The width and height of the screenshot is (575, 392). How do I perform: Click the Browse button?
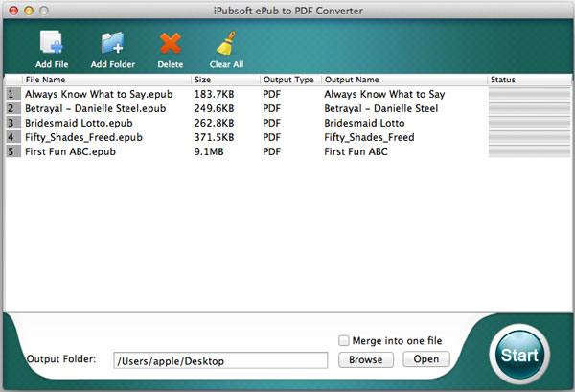coord(366,359)
